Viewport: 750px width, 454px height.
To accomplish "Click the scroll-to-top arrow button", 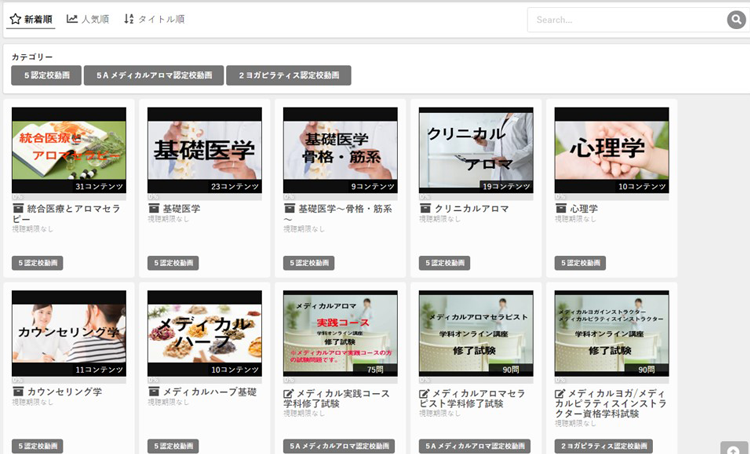I will 733,449.
